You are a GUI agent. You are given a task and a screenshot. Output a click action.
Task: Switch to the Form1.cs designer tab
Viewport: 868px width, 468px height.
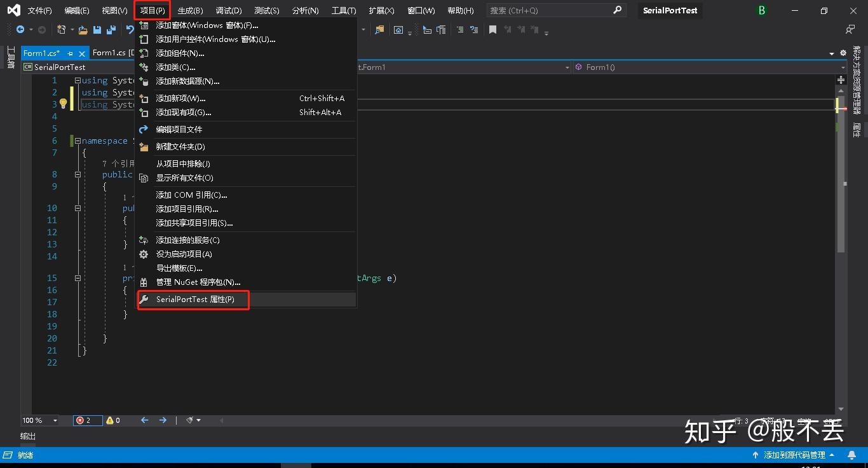[112, 53]
